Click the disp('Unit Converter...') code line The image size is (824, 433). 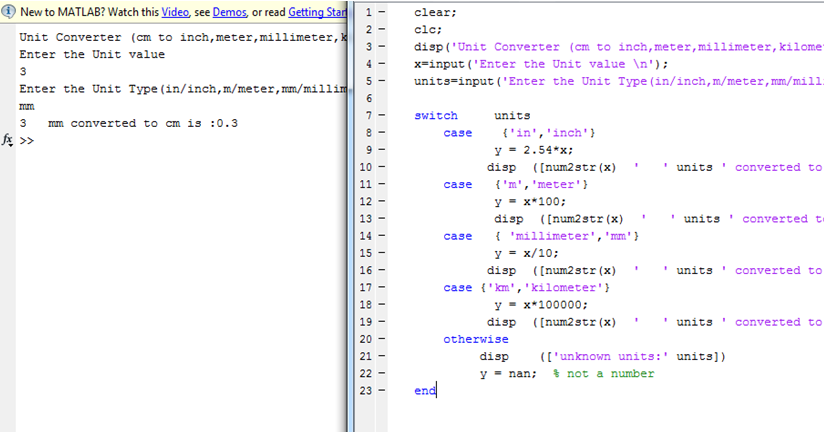(619, 47)
